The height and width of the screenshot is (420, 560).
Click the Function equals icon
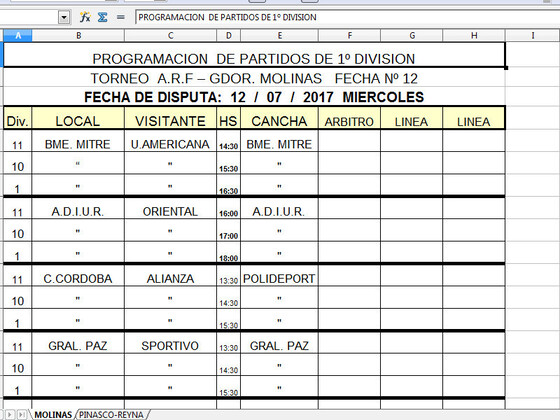pyautogui.click(x=121, y=17)
